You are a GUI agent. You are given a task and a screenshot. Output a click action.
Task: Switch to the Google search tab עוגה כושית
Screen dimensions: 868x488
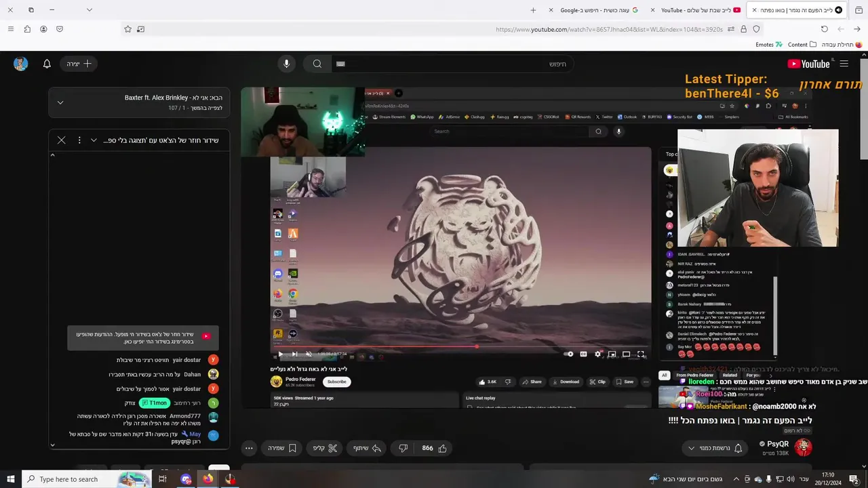[x=593, y=10]
